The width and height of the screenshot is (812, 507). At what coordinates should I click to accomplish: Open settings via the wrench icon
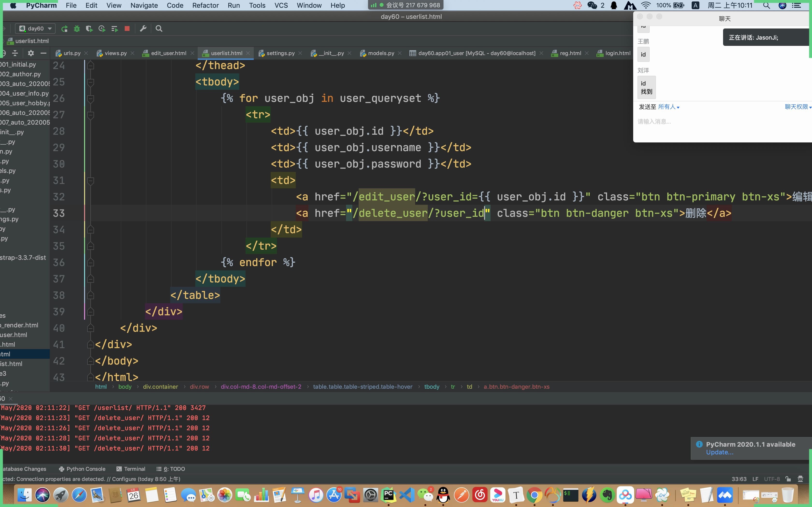point(143,29)
